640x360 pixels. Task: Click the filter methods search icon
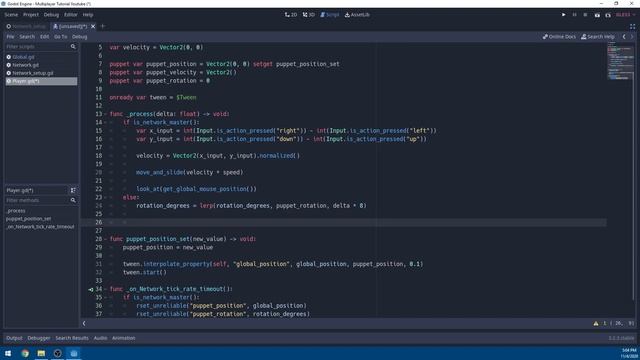73,200
